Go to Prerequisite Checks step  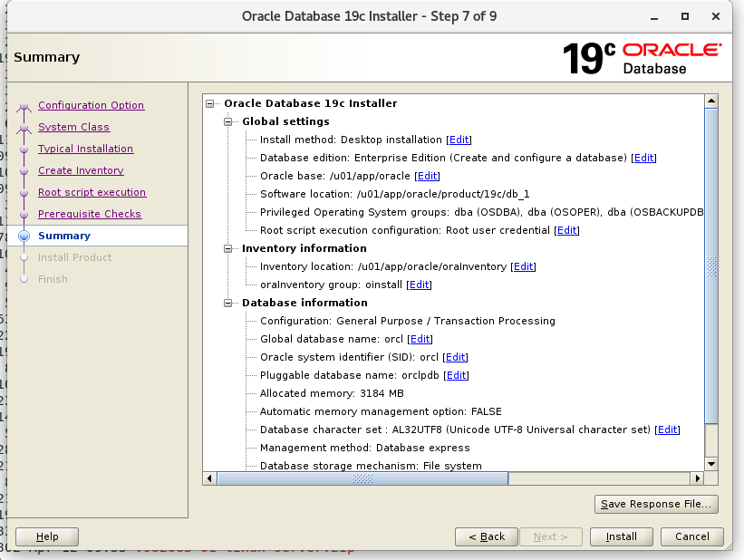pos(90,214)
